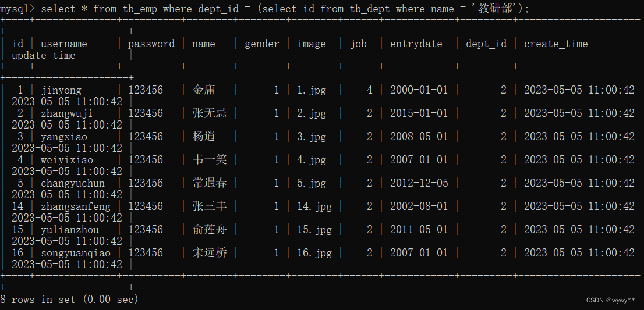
Task: Click the 'update_time' column header
Action: (x=44, y=55)
